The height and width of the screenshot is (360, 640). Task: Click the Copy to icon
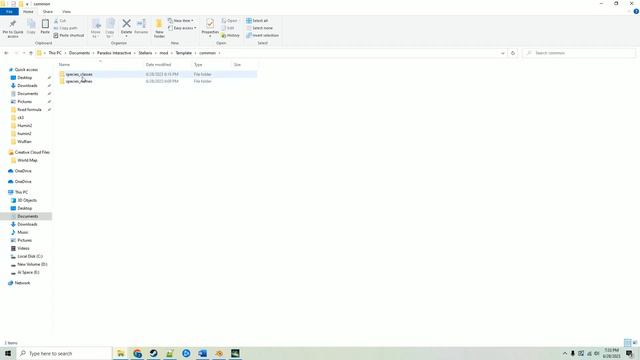click(x=110, y=24)
